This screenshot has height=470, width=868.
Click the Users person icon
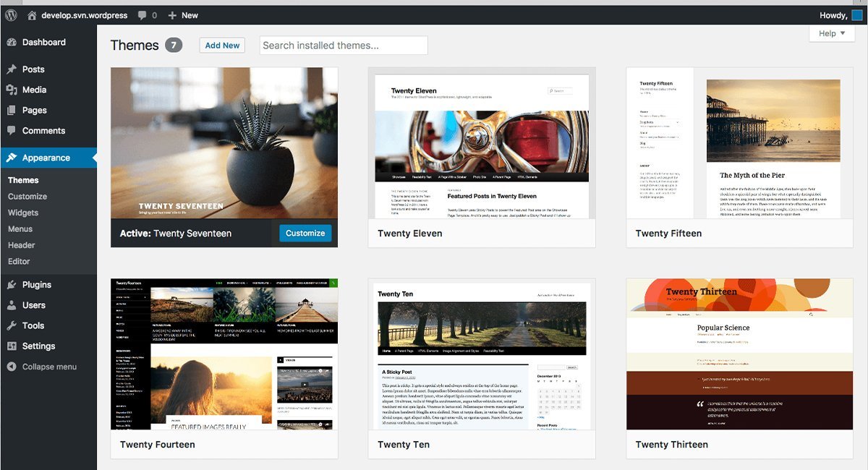(12, 305)
